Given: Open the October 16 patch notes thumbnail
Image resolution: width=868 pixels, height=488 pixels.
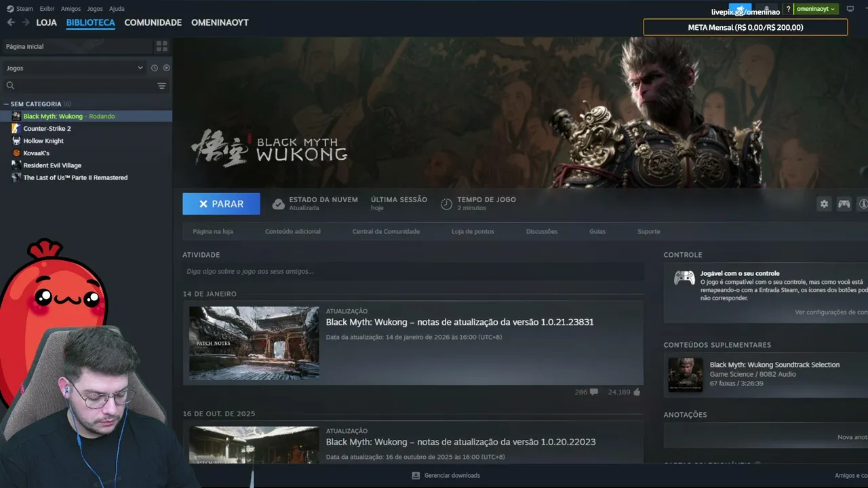Looking at the screenshot, I should click(254, 445).
